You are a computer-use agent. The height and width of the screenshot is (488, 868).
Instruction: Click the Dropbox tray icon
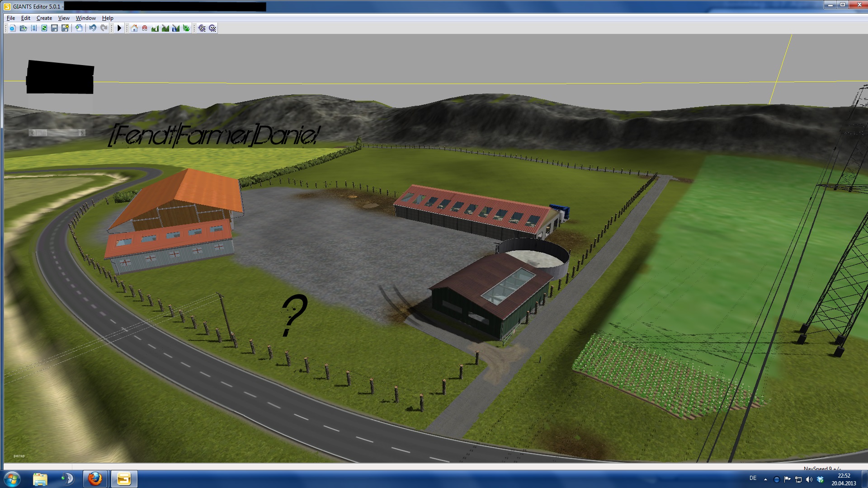pyautogui.click(x=820, y=479)
